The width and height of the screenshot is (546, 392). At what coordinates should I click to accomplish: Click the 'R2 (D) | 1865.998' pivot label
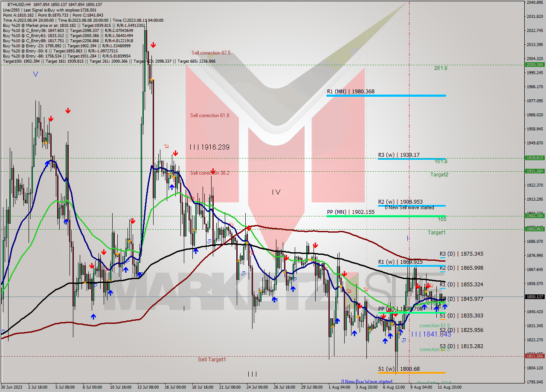click(462, 268)
